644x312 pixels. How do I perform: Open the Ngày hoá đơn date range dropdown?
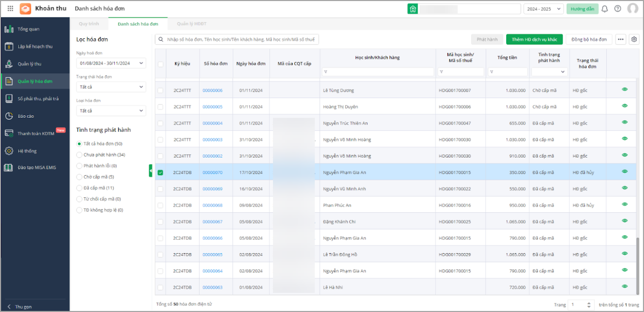pyautogui.click(x=111, y=63)
